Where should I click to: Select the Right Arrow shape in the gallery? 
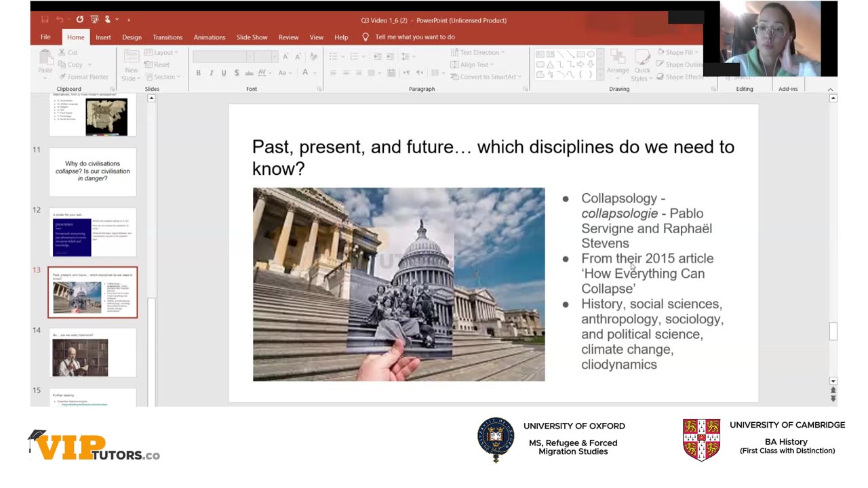coord(580,64)
